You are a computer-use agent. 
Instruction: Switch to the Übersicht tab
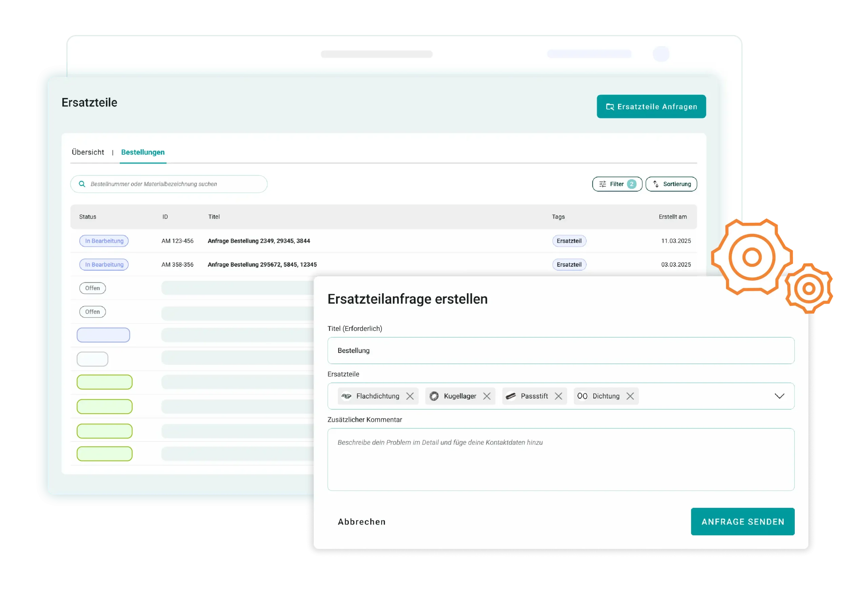(x=88, y=152)
